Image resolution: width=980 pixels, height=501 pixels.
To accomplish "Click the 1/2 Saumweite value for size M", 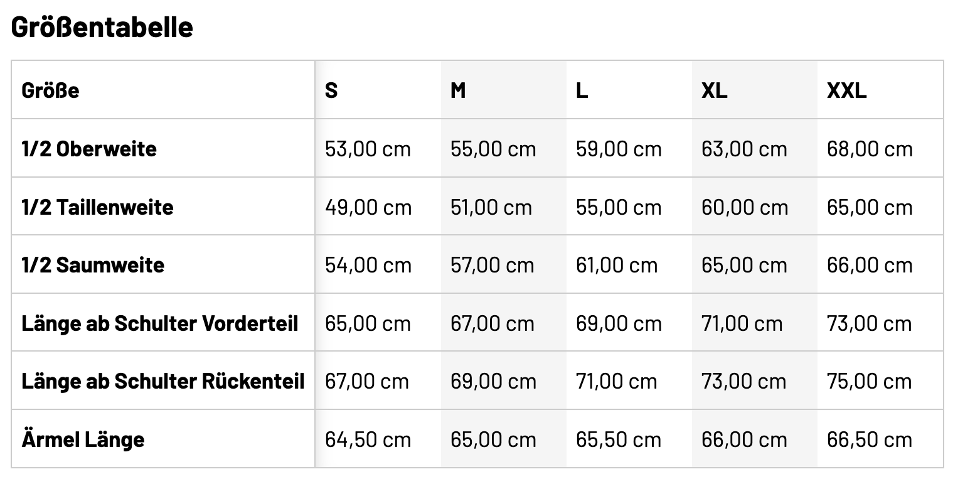I will 492,265.
